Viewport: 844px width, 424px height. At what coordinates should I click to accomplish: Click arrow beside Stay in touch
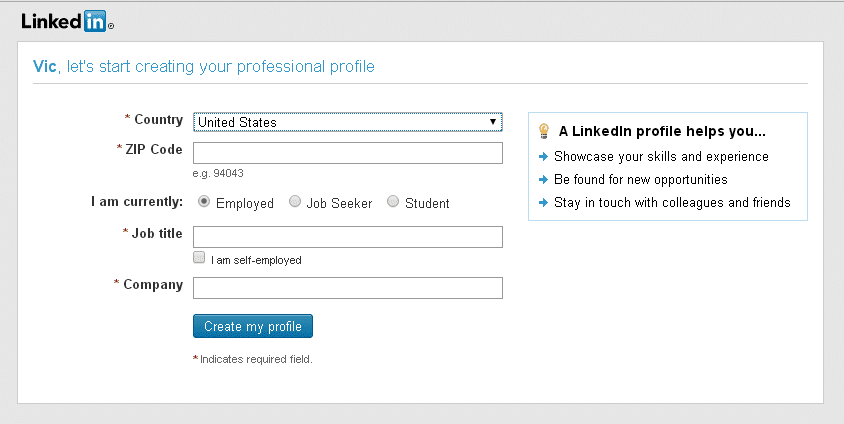(543, 203)
